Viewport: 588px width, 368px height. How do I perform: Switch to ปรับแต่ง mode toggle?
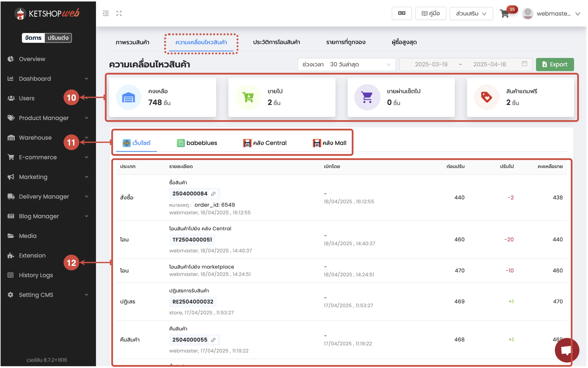[58, 38]
